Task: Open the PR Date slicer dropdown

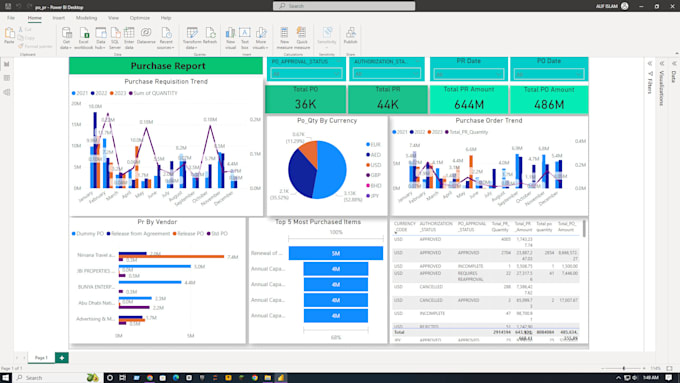Action: click(469, 74)
